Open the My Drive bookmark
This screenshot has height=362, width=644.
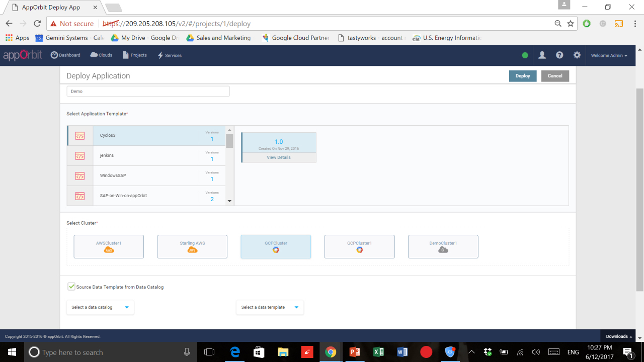(144, 38)
